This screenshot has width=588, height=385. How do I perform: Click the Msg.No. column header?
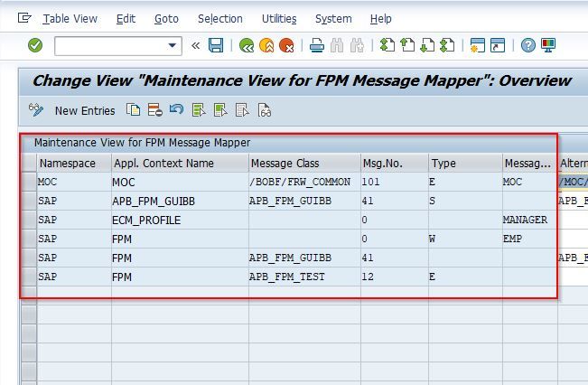click(395, 164)
